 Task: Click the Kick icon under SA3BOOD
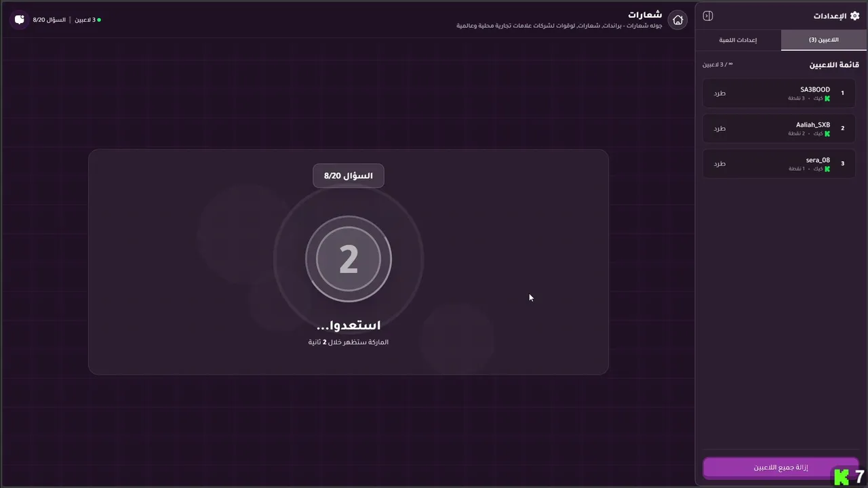(x=827, y=98)
